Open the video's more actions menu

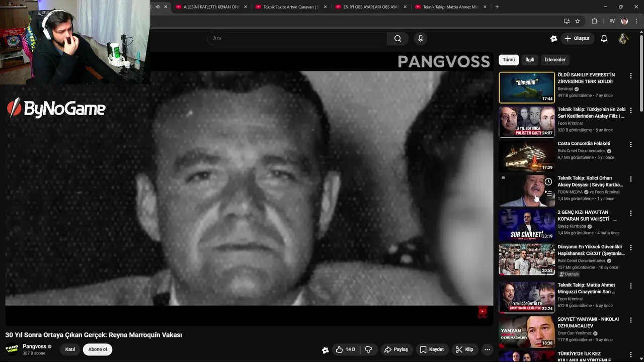tap(487, 349)
